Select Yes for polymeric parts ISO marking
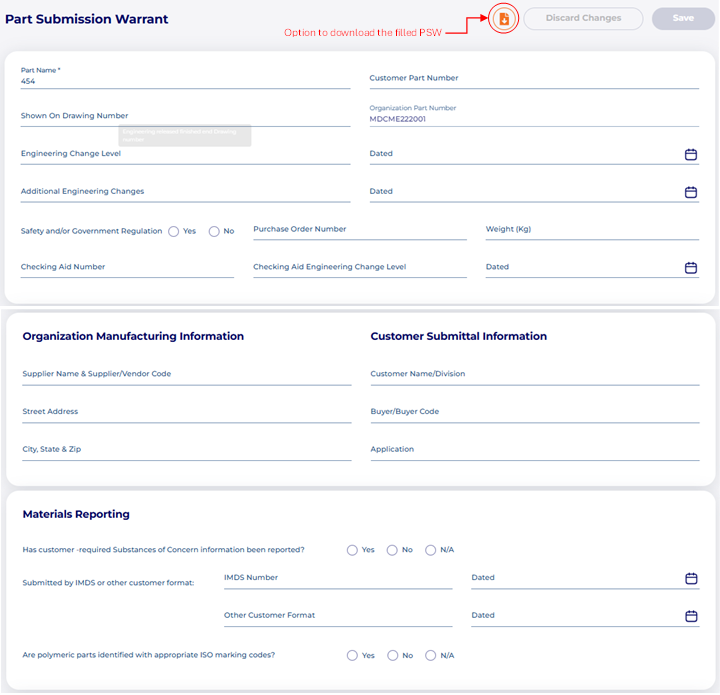The height and width of the screenshot is (695, 720). pyautogui.click(x=352, y=656)
